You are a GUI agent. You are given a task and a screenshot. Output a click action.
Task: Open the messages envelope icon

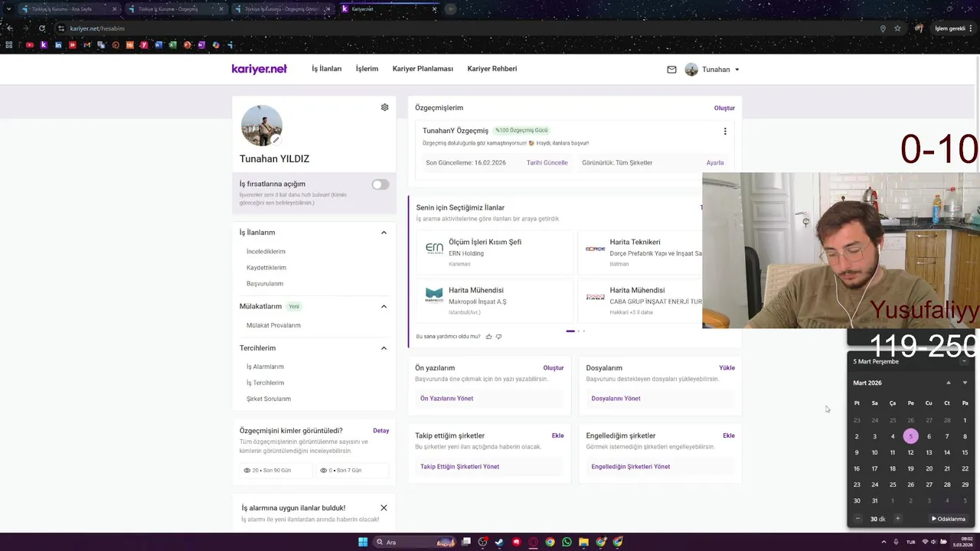[x=671, y=70]
